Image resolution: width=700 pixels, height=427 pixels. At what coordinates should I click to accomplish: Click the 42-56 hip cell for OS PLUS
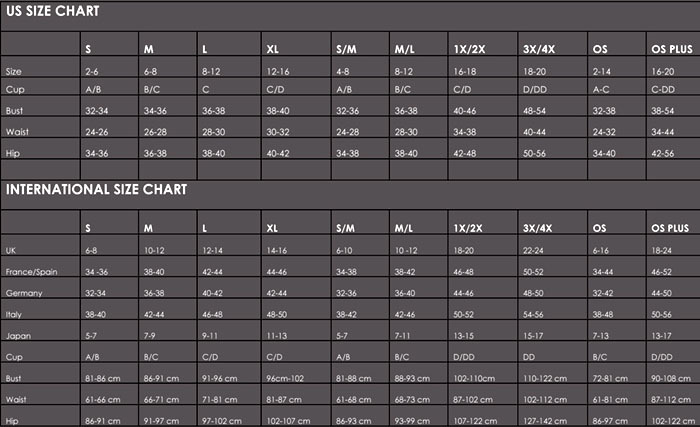(662, 153)
